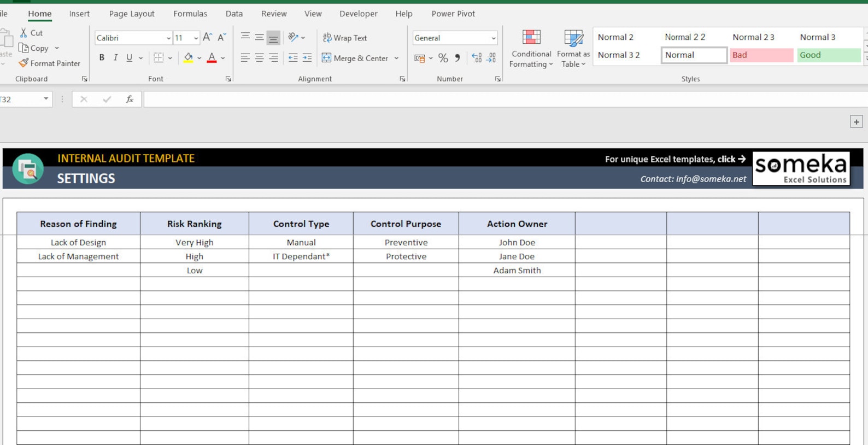Open Format as Table gallery
This screenshot has width=868, height=445.
[x=573, y=49]
